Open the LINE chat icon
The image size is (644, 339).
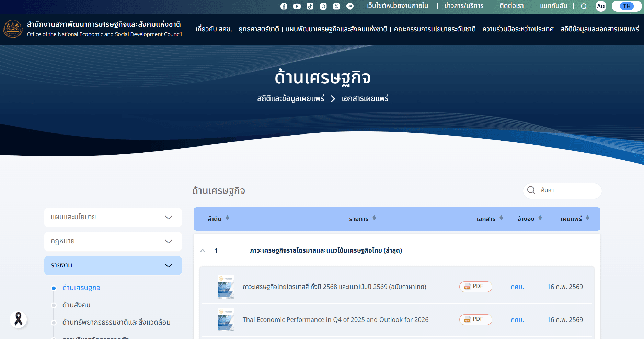350,7
